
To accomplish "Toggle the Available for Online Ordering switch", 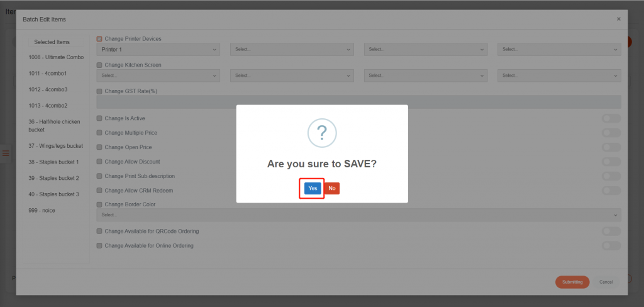I will (611, 246).
